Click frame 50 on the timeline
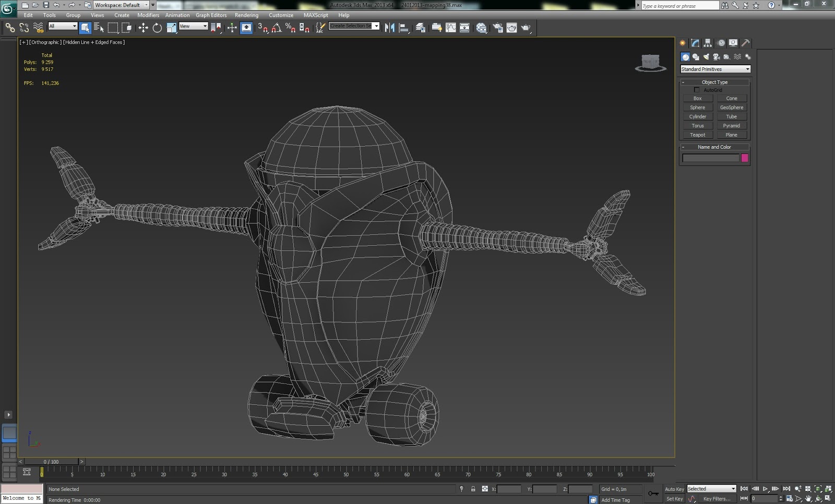The width and height of the screenshot is (835, 504). [346, 475]
